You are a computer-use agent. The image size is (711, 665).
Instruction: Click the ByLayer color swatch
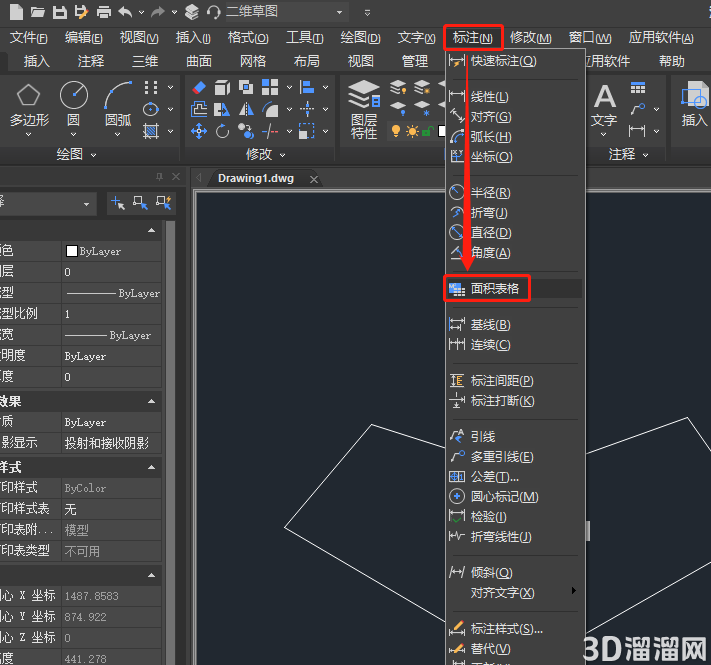72,251
